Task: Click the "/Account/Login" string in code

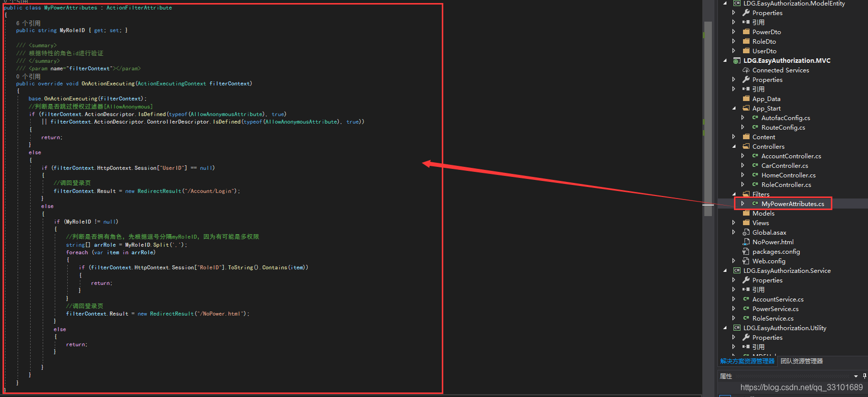Action: [x=210, y=191]
